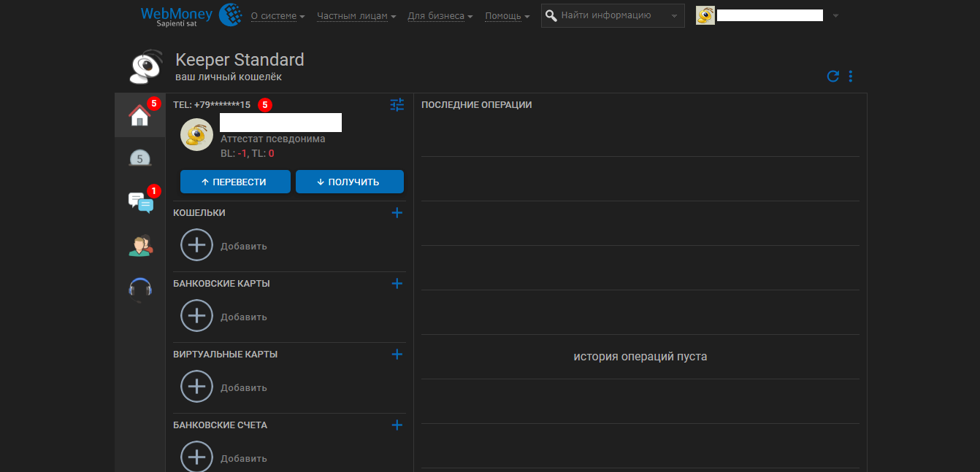
Task: Click the BL: -1, TL: 0 text
Action: coord(248,153)
